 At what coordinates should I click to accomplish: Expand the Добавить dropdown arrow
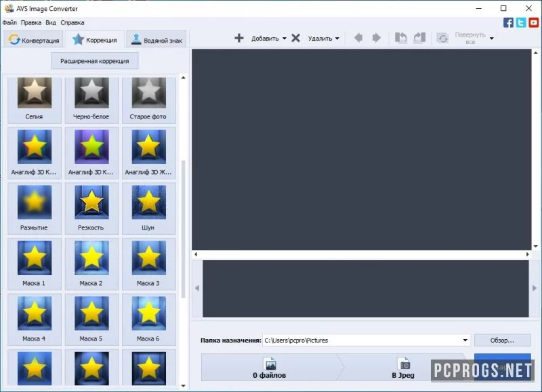point(285,39)
